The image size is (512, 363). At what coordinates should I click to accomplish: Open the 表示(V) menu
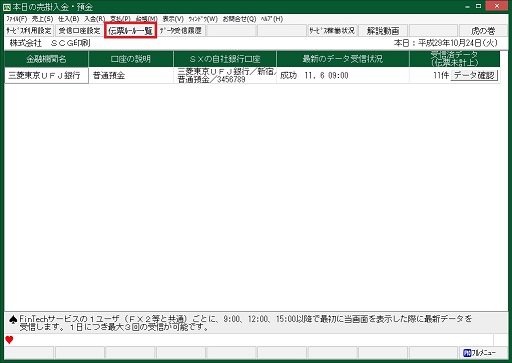tap(173, 19)
